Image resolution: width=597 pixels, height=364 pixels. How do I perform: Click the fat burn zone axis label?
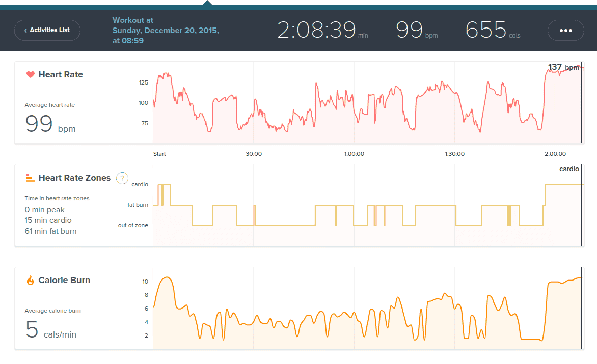point(138,205)
